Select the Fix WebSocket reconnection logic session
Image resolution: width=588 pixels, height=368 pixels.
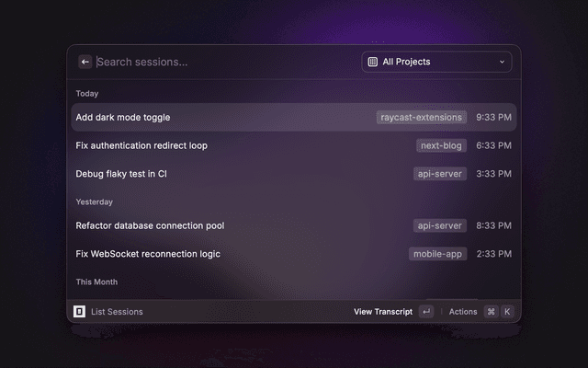pyautogui.click(x=294, y=254)
